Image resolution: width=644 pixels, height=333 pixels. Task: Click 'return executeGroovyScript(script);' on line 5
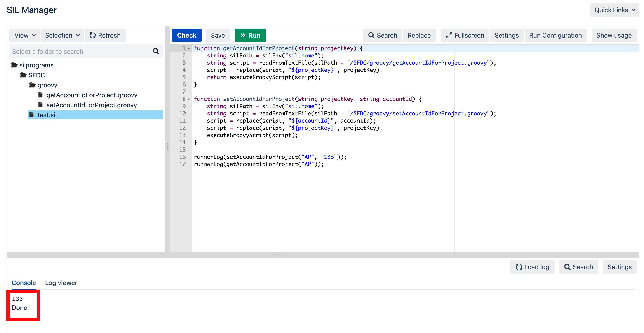click(x=264, y=77)
